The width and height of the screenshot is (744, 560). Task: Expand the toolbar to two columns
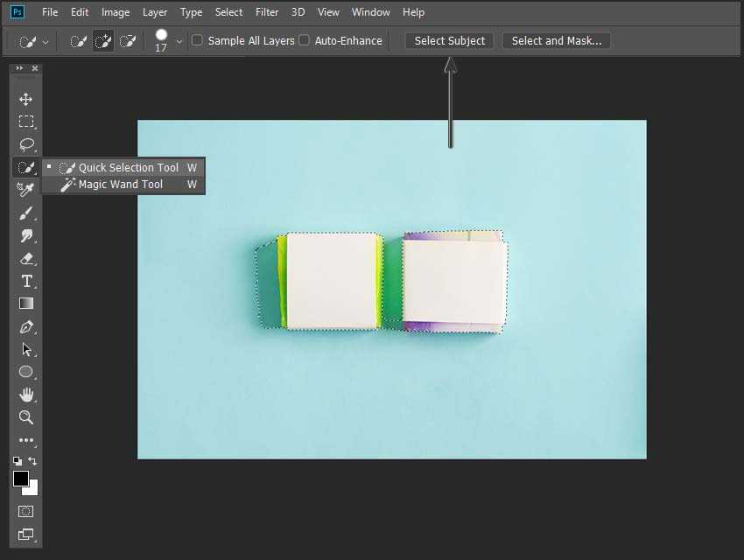tap(19, 68)
